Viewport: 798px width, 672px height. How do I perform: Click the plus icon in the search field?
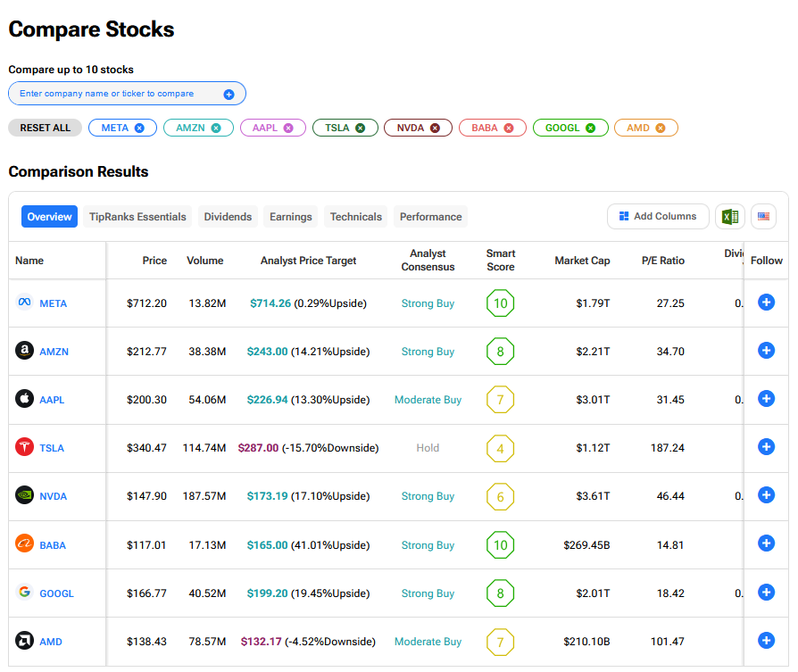coord(229,94)
